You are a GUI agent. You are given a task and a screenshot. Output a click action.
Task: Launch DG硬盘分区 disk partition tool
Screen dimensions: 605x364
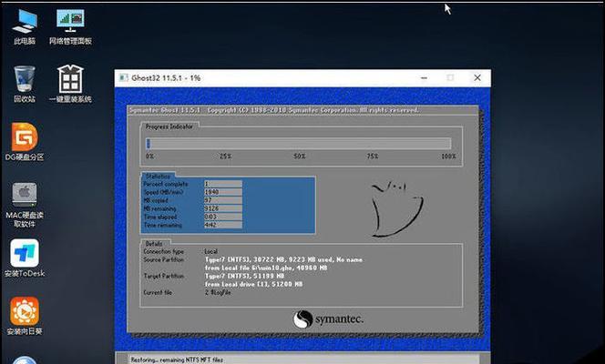click(x=25, y=142)
